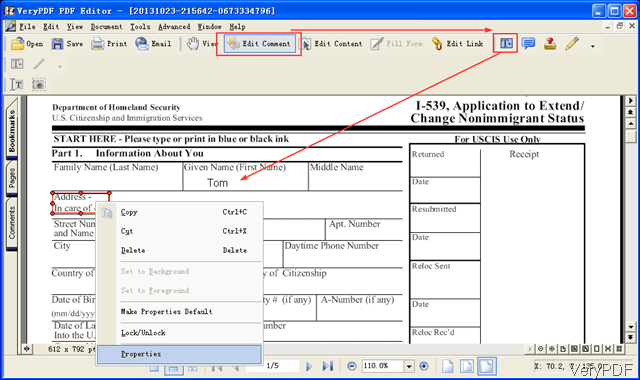Open the Advanced menu
This screenshot has width=640, height=380.
coord(174,27)
